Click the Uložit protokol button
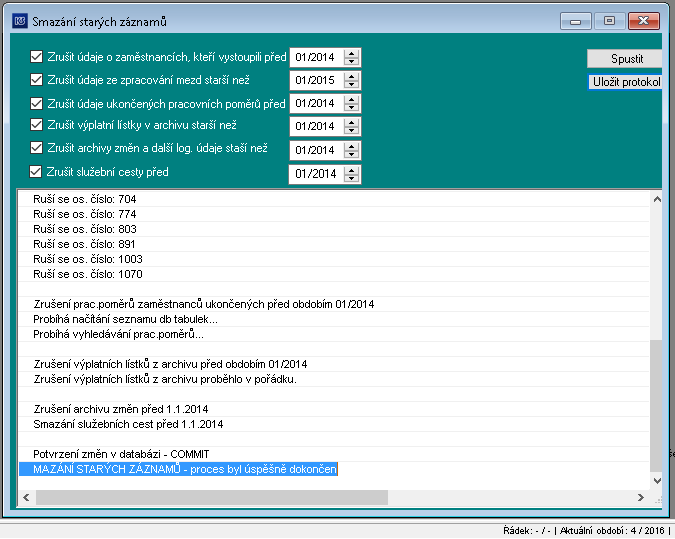Viewport: 675px width, 539px height. click(625, 82)
